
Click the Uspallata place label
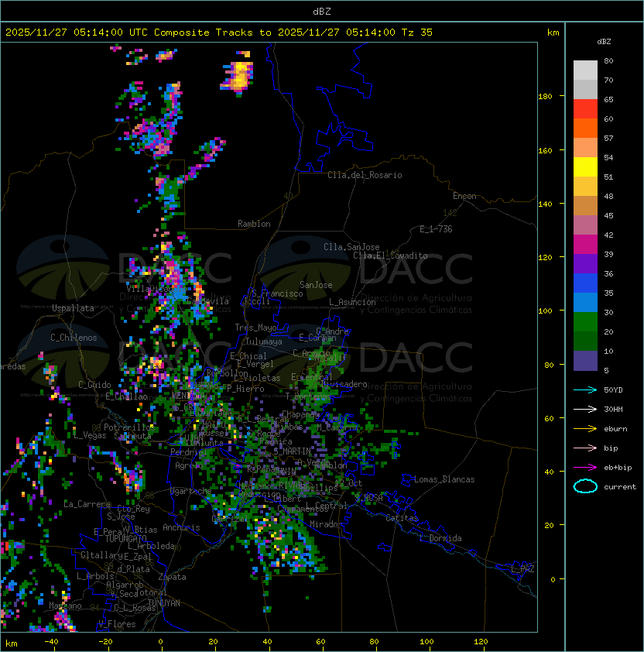pos(74,308)
